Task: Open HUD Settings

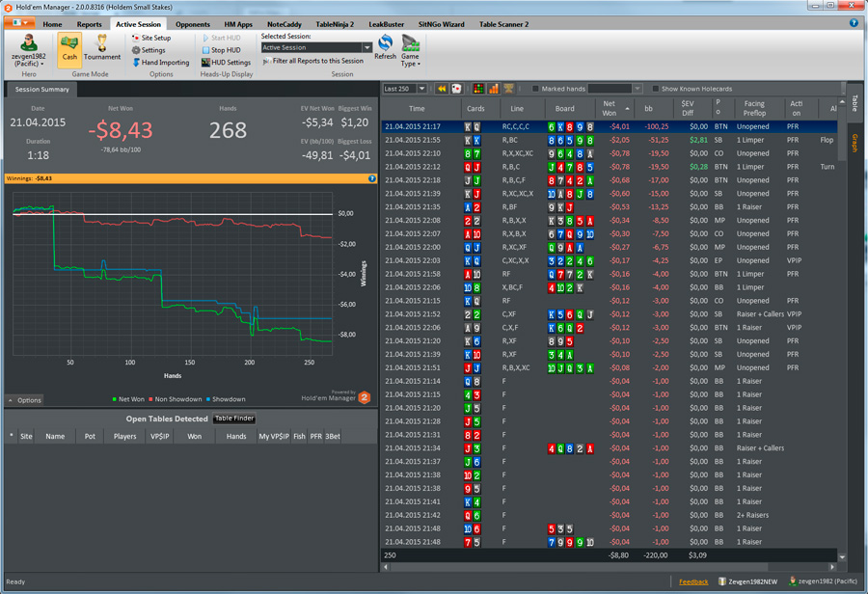Action: click(227, 63)
